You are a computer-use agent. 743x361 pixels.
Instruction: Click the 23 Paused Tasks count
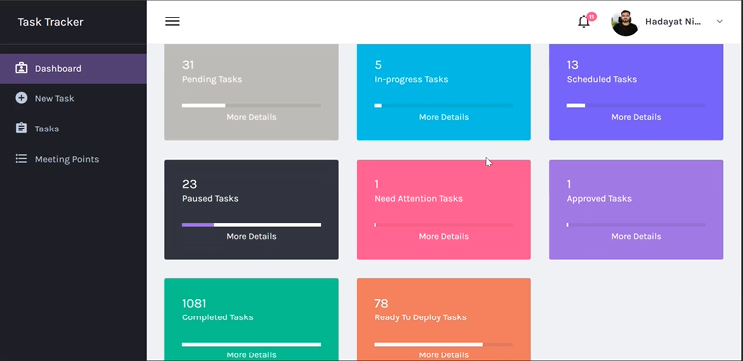(190, 184)
